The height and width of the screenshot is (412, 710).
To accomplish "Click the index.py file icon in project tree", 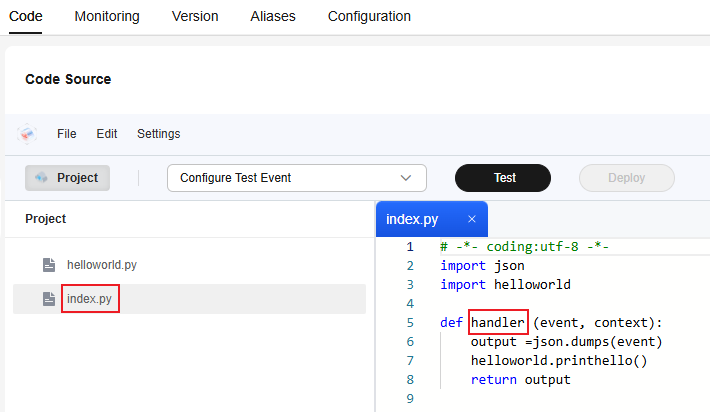I will tap(49, 299).
